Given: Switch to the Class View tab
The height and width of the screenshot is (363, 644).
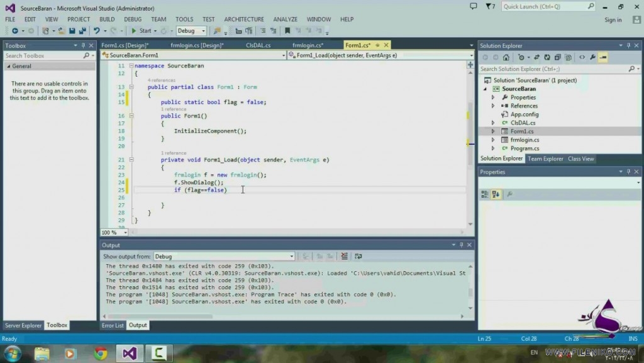Looking at the screenshot, I should click(580, 159).
